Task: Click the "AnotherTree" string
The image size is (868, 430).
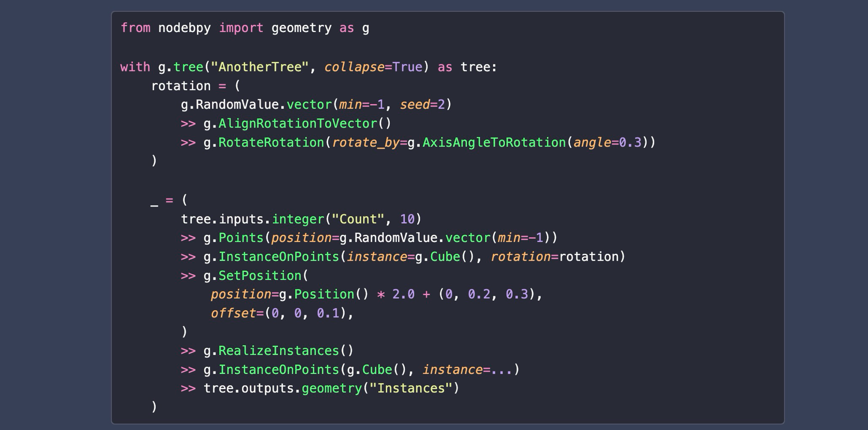Action: click(260, 67)
